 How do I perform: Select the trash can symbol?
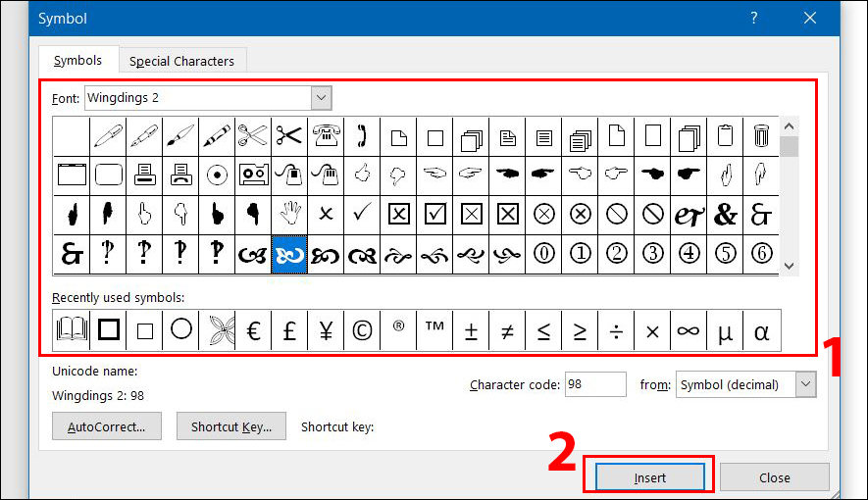coord(761,135)
